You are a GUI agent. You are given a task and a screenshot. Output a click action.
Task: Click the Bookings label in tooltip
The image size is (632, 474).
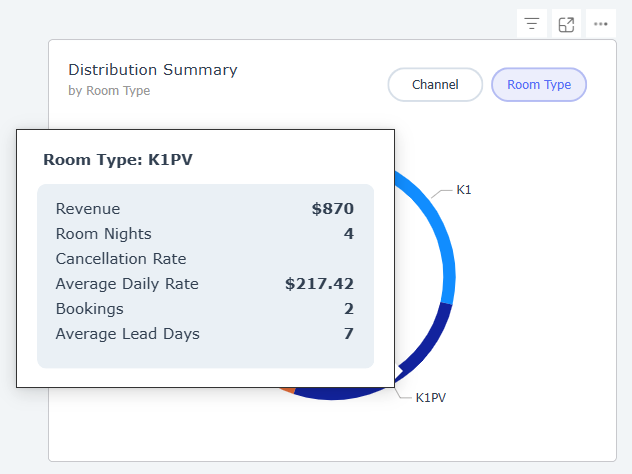90,309
